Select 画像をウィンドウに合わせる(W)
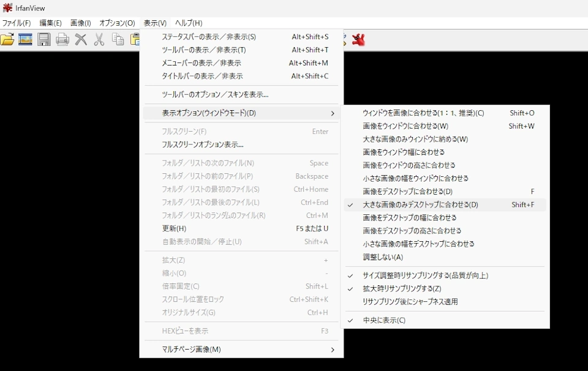The height and width of the screenshot is (371, 588). [x=445, y=126]
